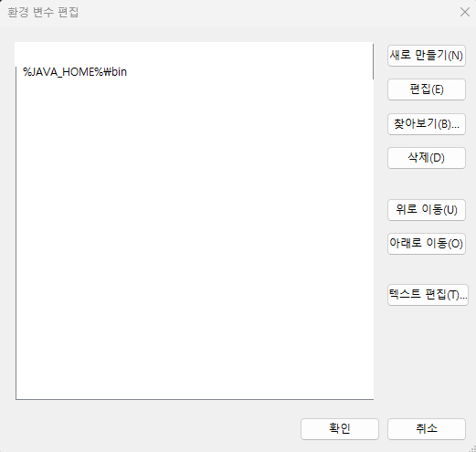Cancel with the 취소 button
This screenshot has width=476, height=452.
point(427,429)
